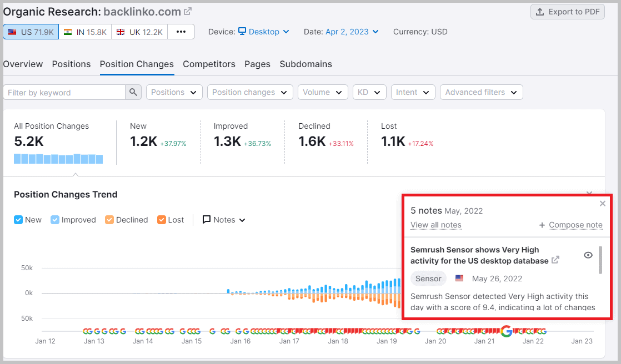Open more countries via three-dots button

coord(181,32)
